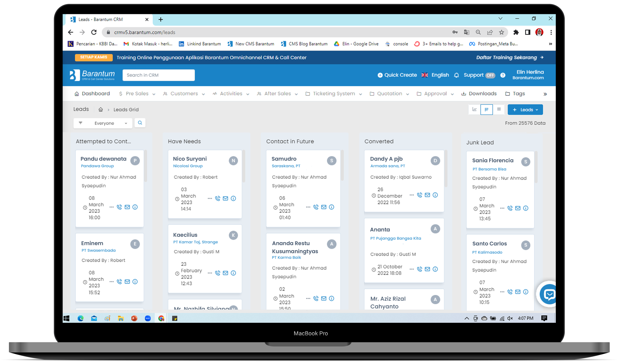618x364 pixels.
Task: Click the Search in CRM input field
Action: [158, 75]
